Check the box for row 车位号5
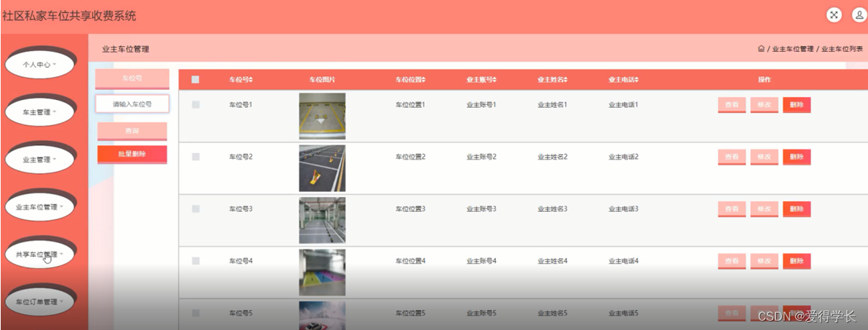Image resolution: width=868 pixels, height=330 pixels. (x=195, y=313)
